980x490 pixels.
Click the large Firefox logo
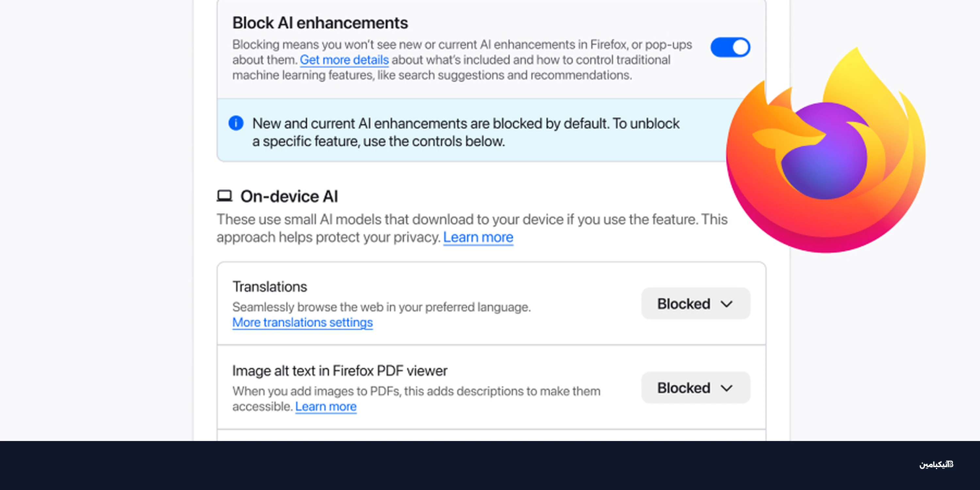pos(825,152)
